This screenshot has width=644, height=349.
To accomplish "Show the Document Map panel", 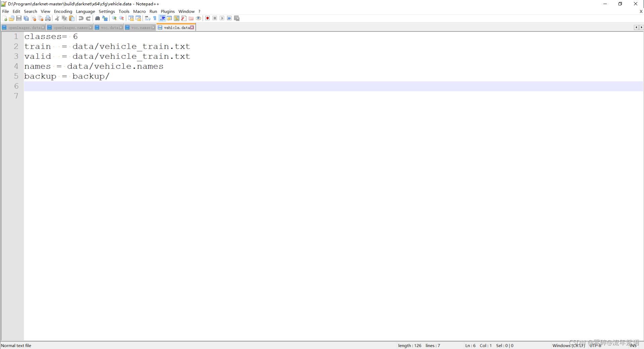I will [x=176, y=18].
